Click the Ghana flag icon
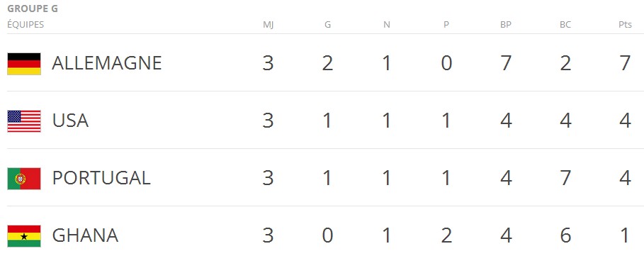 pos(24,236)
